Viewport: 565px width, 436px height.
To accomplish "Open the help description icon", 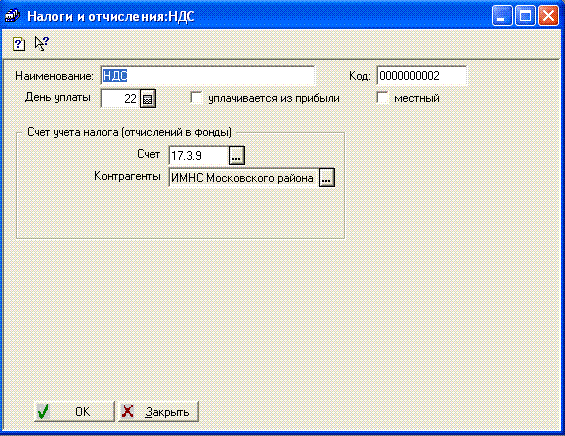I will pyautogui.click(x=19, y=44).
